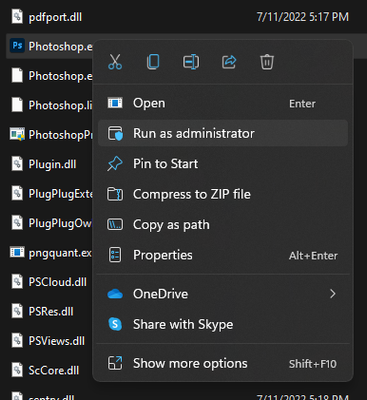The width and height of the screenshot is (367, 400).
Task: Click the Compress to ZIP folder icon
Action: (115, 194)
